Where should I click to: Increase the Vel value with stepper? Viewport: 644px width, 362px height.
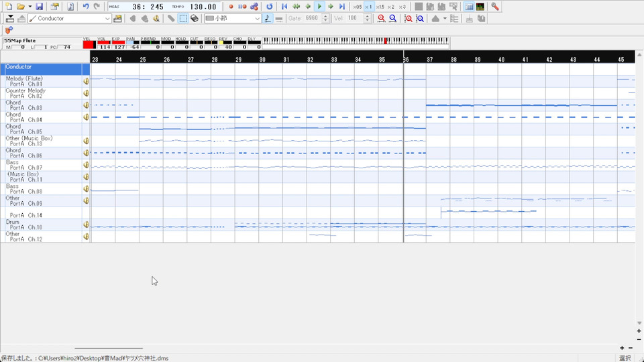point(368,16)
